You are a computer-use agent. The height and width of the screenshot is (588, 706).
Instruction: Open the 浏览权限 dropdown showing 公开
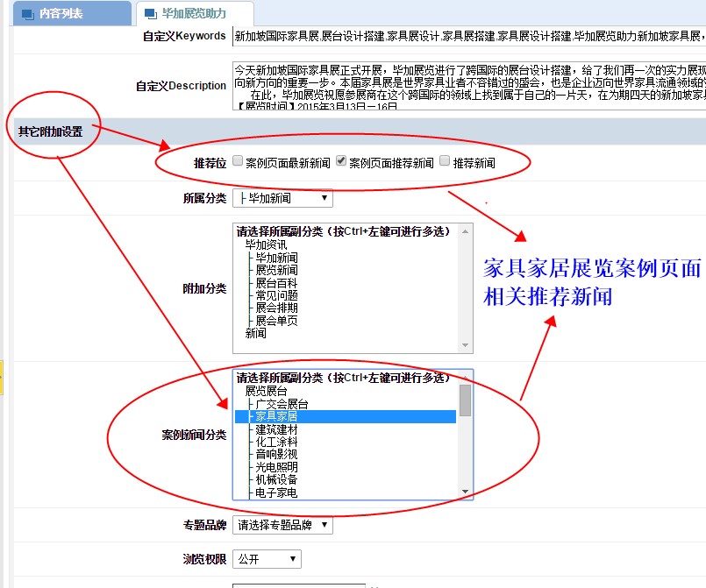click(267, 559)
